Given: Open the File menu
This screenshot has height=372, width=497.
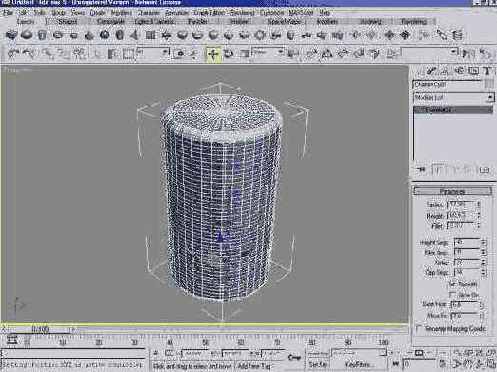Looking at the screenshot, I should pos(7,13).
